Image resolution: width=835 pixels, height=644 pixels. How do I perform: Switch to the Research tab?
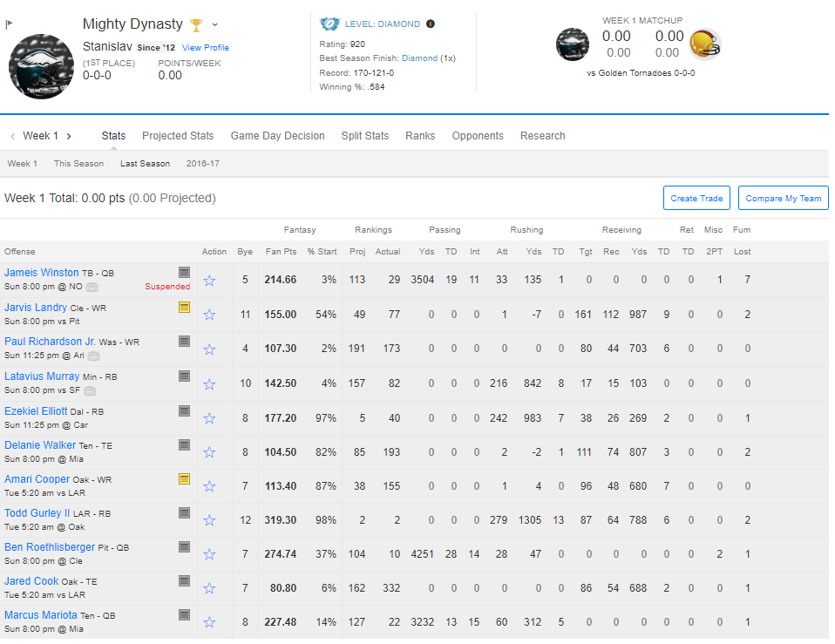[543, 136]
